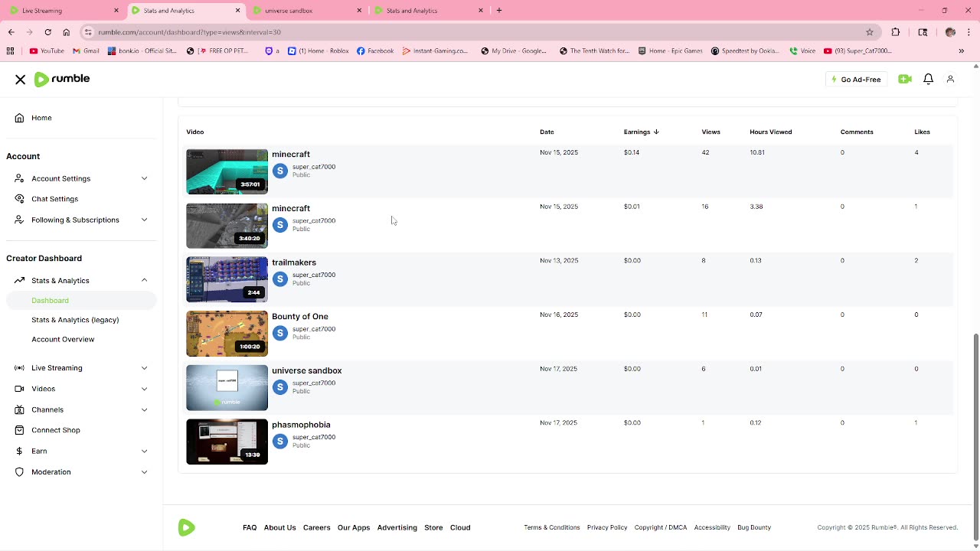Click the Go Ad-Free button

click(856, 80)
